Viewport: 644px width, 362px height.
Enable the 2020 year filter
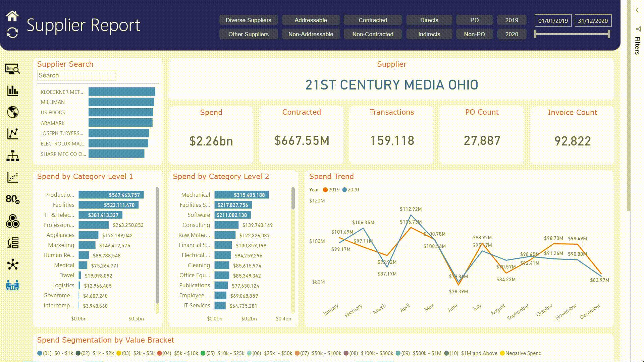512,34
